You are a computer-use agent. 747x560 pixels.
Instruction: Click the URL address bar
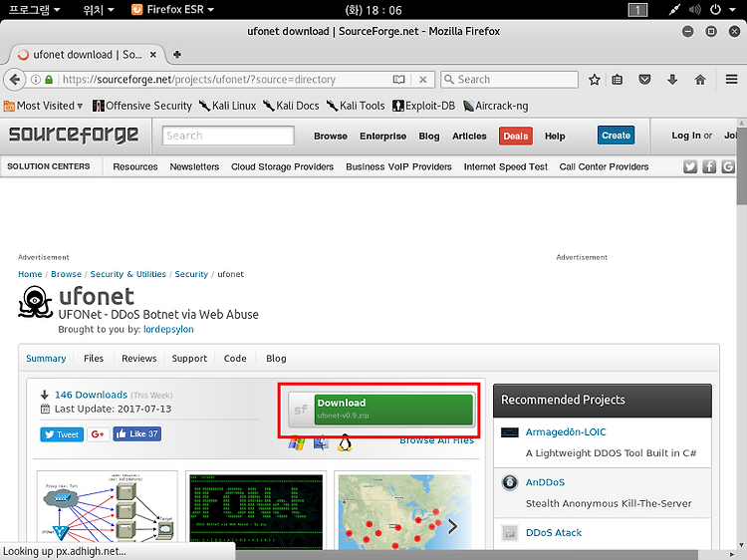[224, 80]
